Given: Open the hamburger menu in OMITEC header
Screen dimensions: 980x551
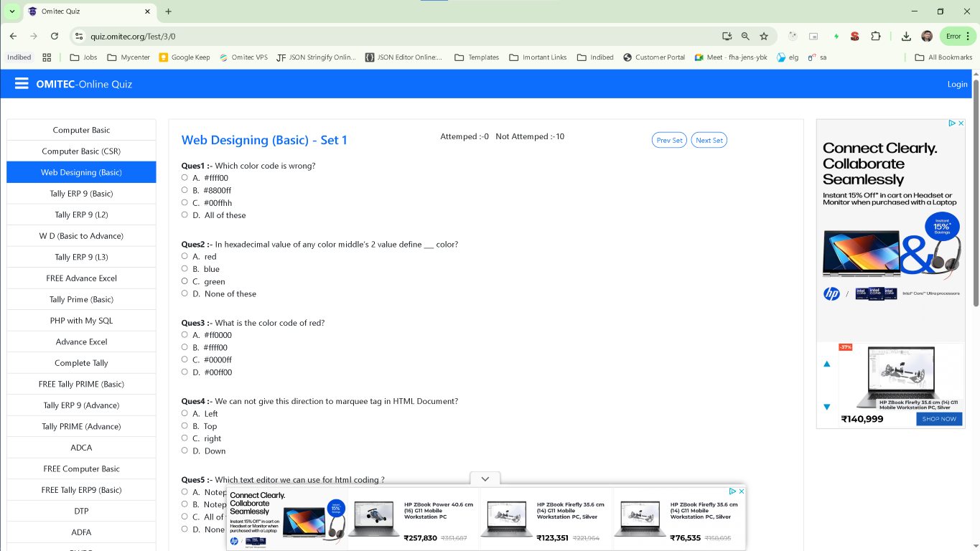Looking at the screenshot, I should [22, 84].
